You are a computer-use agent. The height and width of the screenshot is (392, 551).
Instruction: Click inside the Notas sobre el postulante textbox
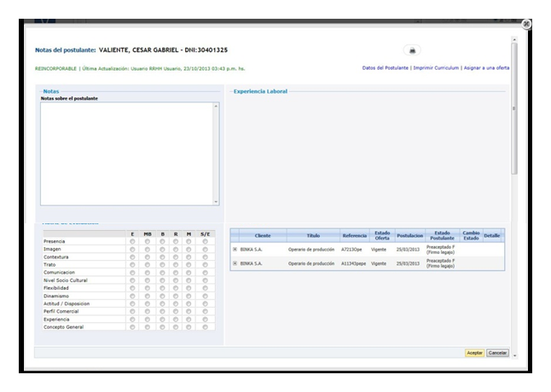tap(126, 153)
